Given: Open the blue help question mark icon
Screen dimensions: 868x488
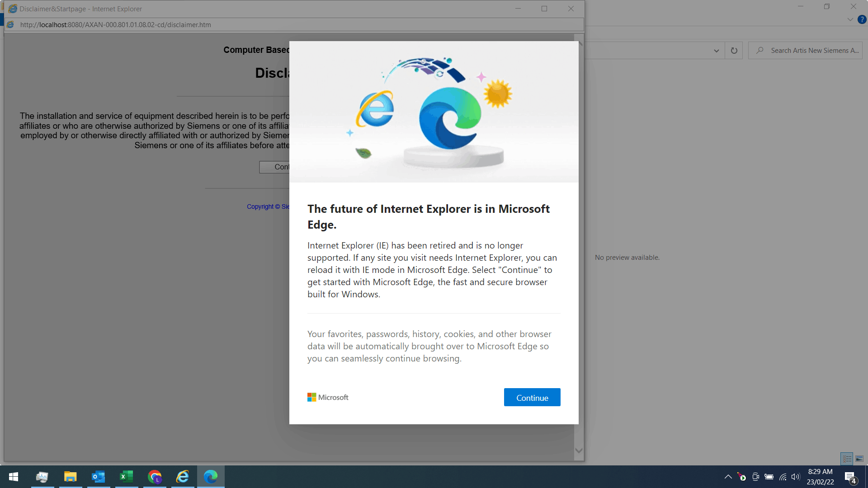Looking at the screenshot, I should (862, 19).
